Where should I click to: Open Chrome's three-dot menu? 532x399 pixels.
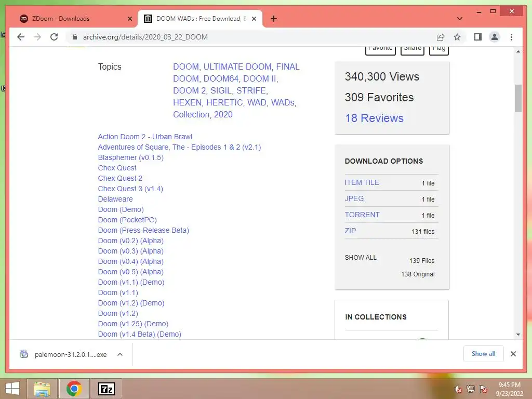pyautogui.click(x=511, y=37)
